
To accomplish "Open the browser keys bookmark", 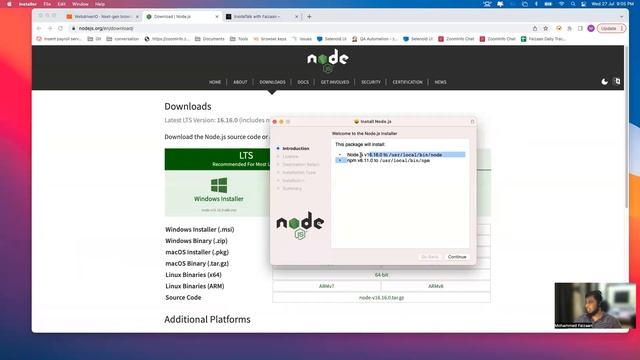I will [x=270, y=39].
